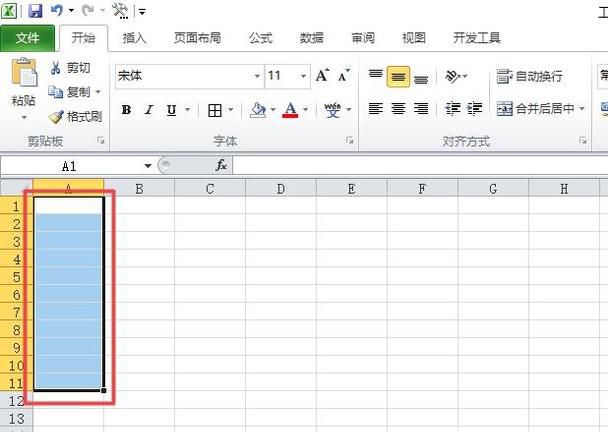608x432 pixels.
Task: Click the Undo arrow icon
Action: point(57,10)
